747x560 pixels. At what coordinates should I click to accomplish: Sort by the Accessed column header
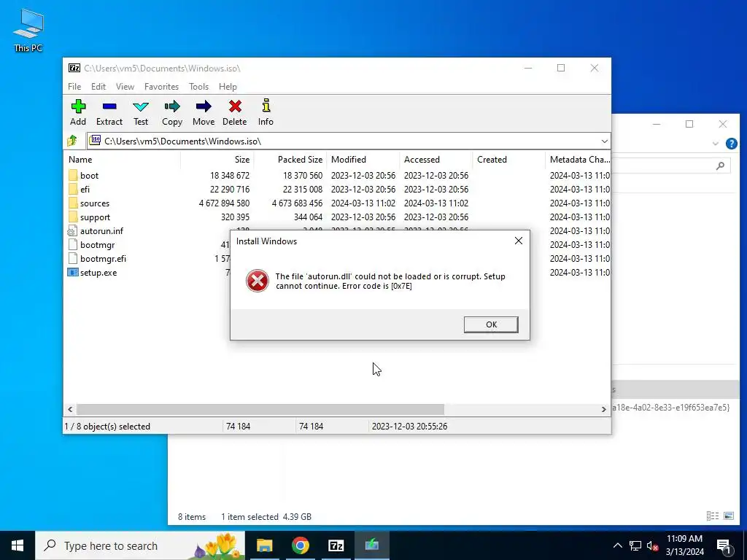[x=436, y=160]
